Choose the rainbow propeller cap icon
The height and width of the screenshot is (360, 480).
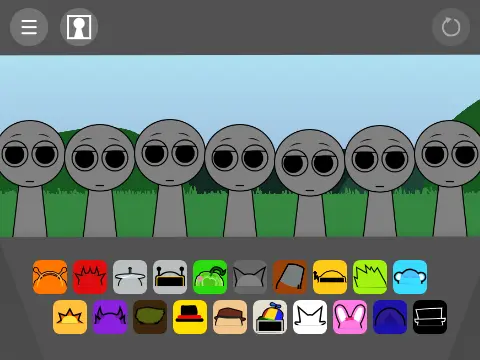[x=270, y=317]
